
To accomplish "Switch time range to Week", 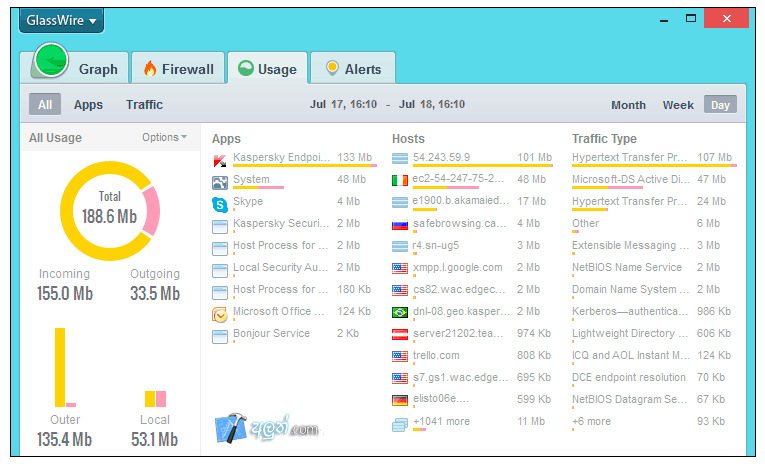I will coord(678,105).
